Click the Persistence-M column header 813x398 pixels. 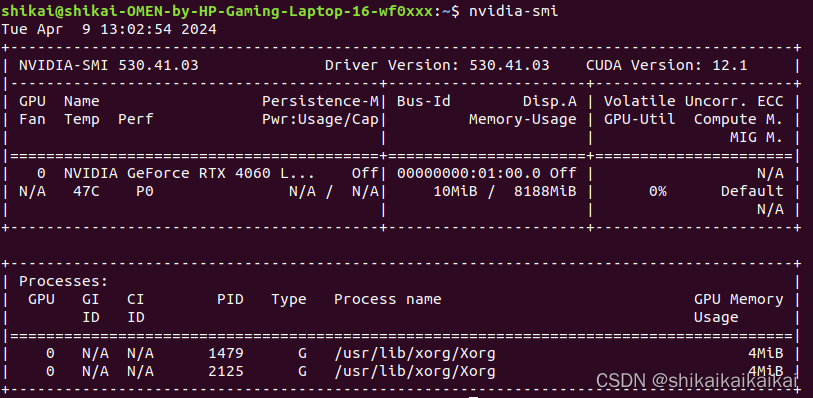pyautogui.click(x=320, y=101)
